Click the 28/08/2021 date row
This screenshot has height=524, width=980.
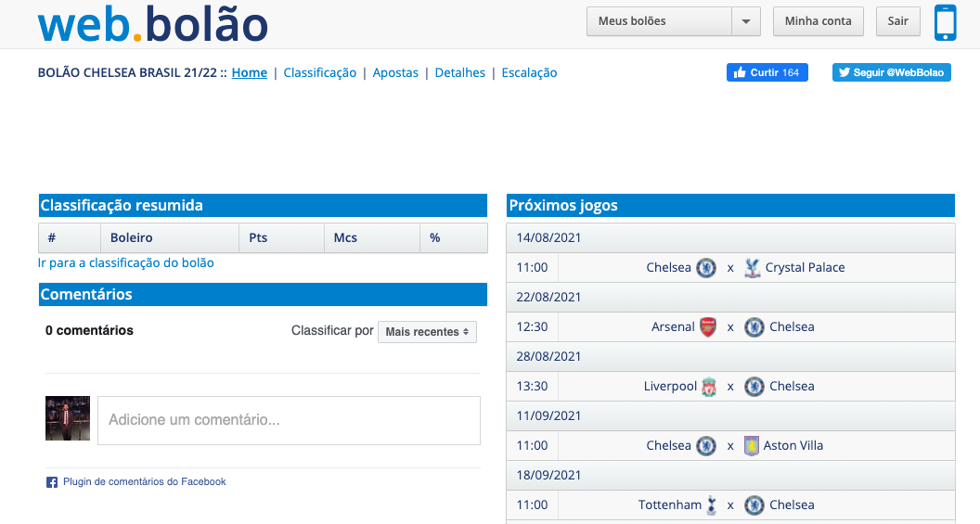tap(730, 357)
